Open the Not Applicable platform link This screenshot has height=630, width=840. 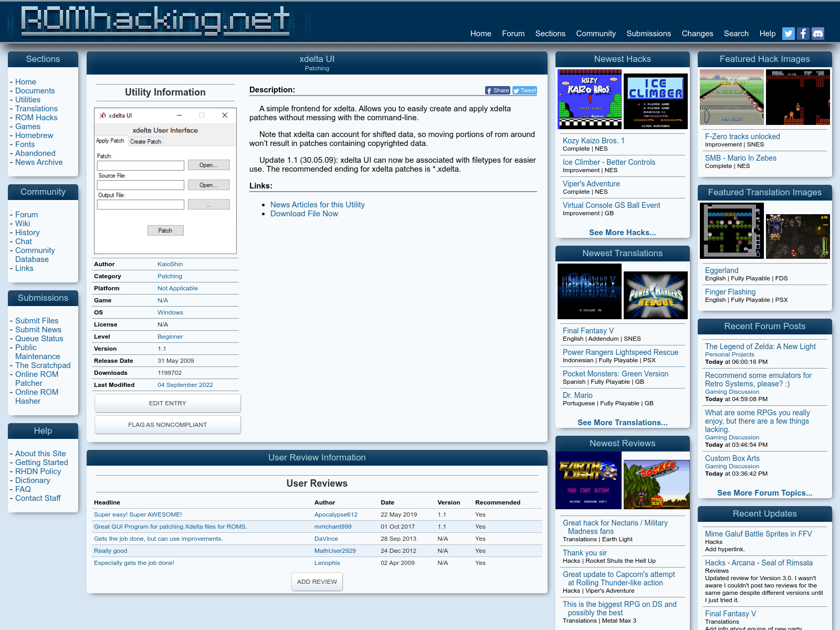177,288
